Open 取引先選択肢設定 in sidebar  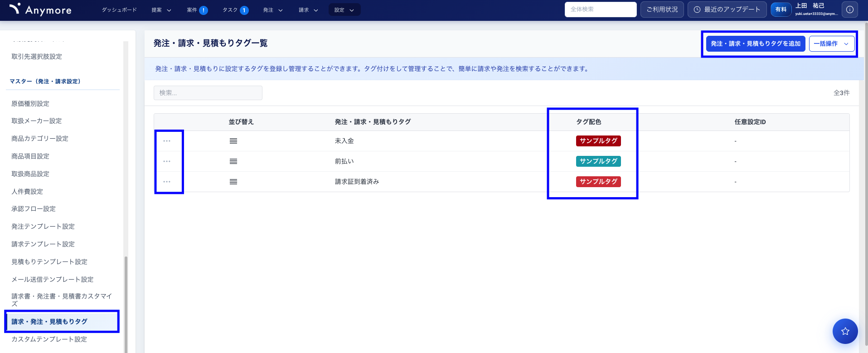37,57
